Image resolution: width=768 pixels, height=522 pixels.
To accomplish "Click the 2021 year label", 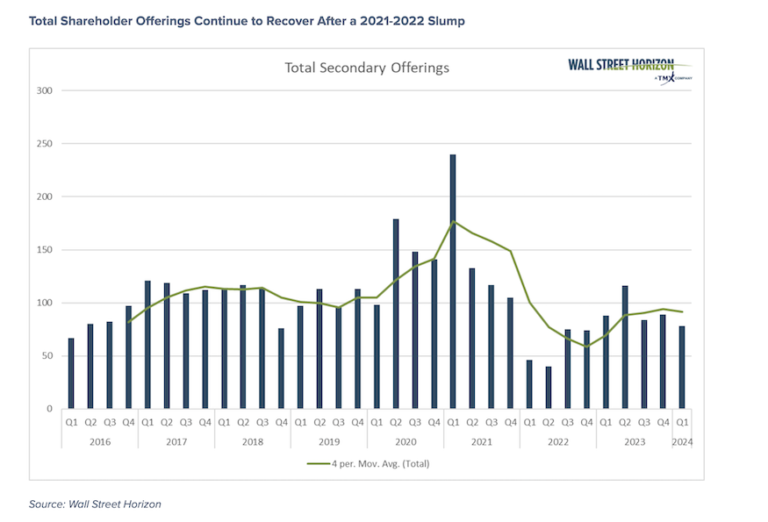I will [482, 442].
